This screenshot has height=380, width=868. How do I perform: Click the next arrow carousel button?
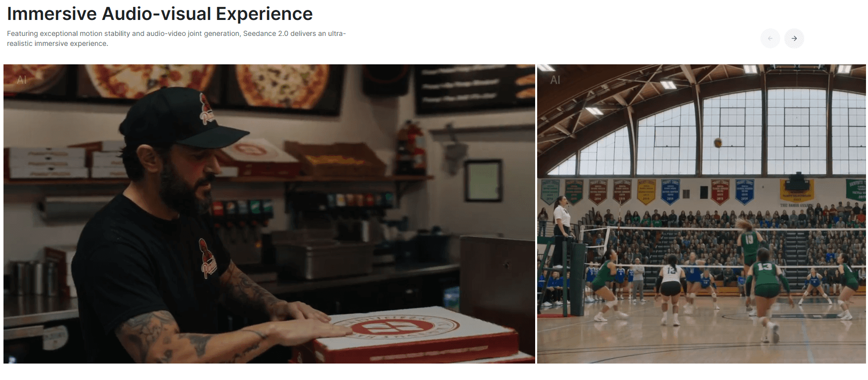coord(794,38)
